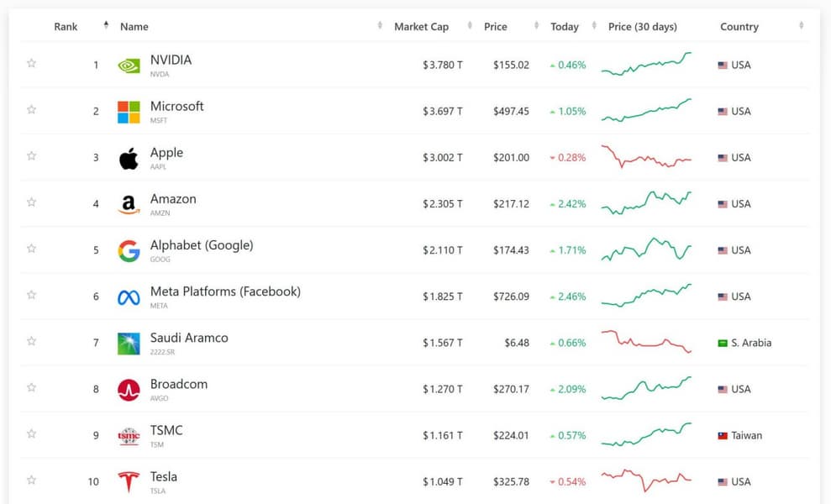Click the Meta Platforms logo icon
The image size is (831, 504).
coord(129,297)
